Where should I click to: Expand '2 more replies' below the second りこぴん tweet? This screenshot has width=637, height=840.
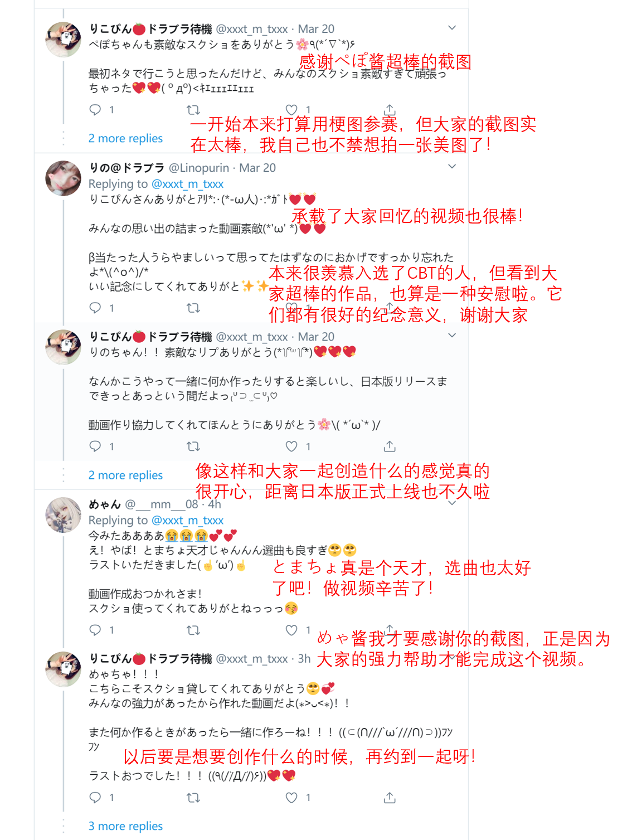[x=125, y=475]
